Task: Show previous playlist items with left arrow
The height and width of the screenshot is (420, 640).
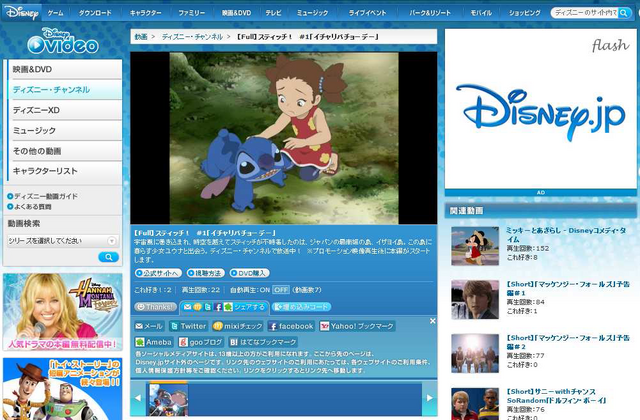Action: 138,398
